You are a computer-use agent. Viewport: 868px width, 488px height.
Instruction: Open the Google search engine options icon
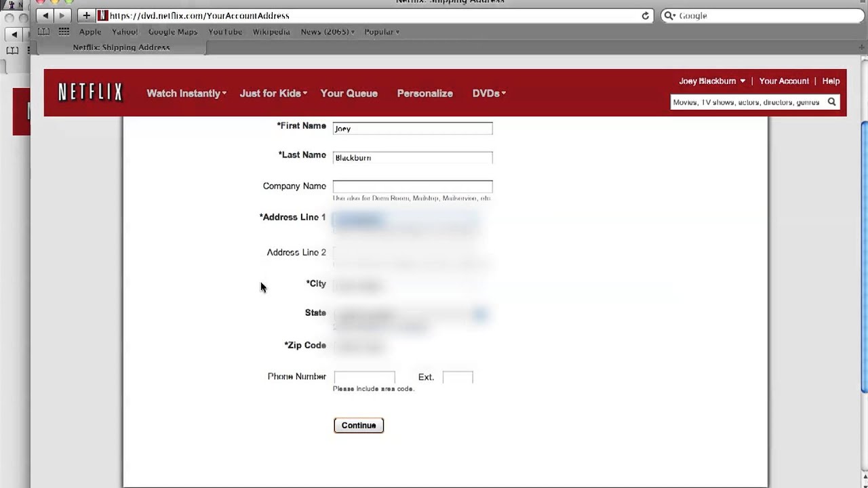(669, 15)
